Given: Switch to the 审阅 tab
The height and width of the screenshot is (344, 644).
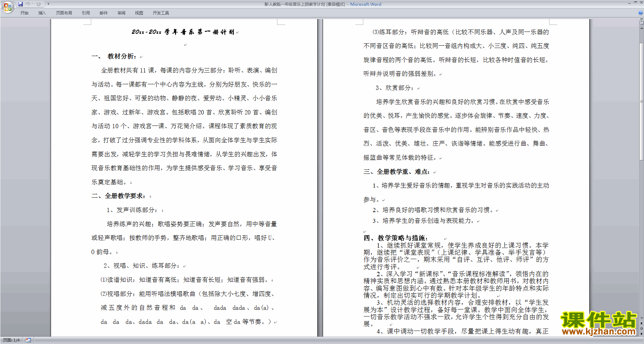Looking at the screenshot, I should pos(121,13).
